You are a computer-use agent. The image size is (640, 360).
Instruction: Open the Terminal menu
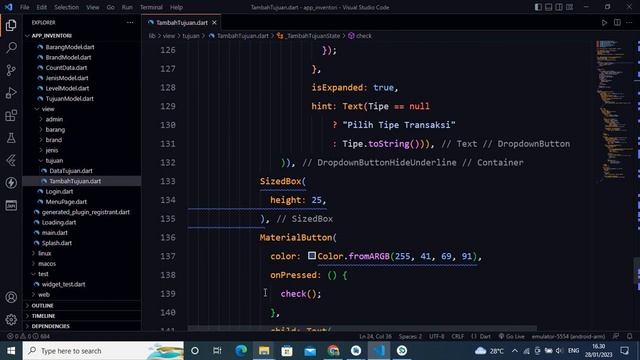tap(151, 7)
